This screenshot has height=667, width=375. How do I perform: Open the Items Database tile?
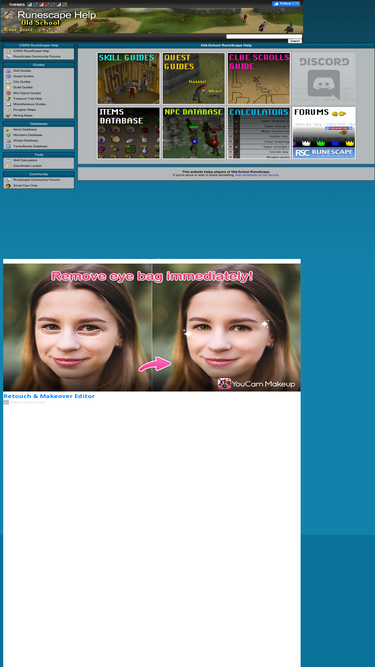(x=129, y=133)
